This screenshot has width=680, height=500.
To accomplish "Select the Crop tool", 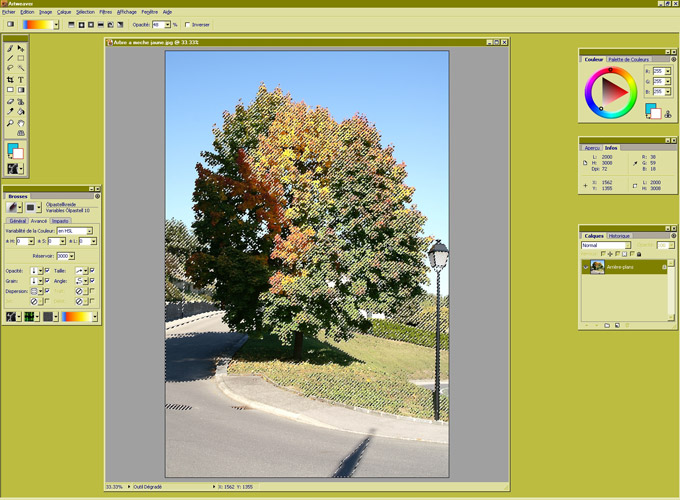I will [x=11, y=80].
